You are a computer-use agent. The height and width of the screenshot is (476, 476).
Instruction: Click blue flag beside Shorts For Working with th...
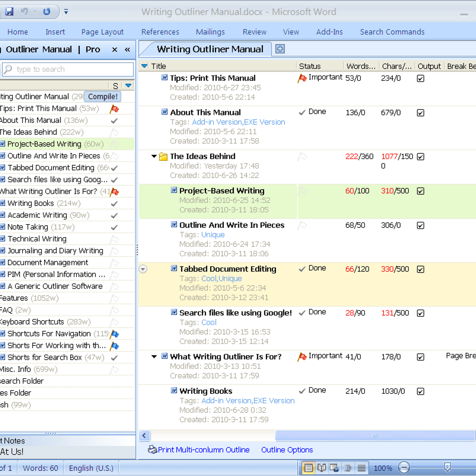click(114, 346)
